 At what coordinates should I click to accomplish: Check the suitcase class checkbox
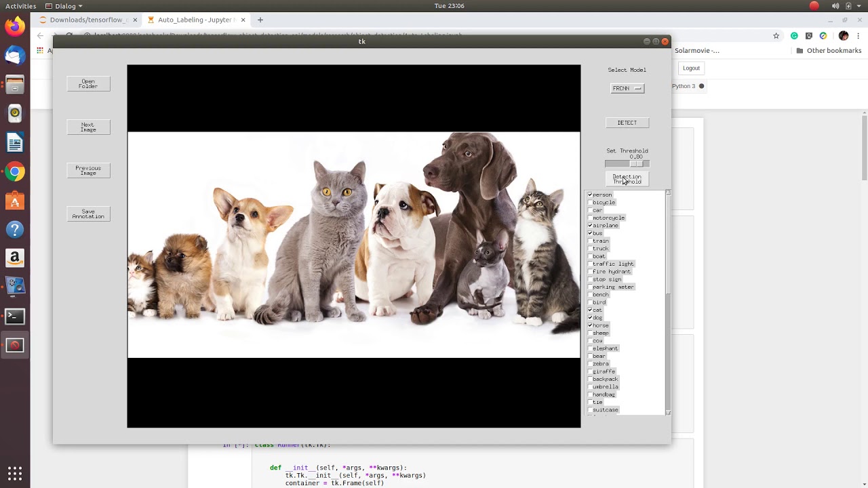(590, 409)
